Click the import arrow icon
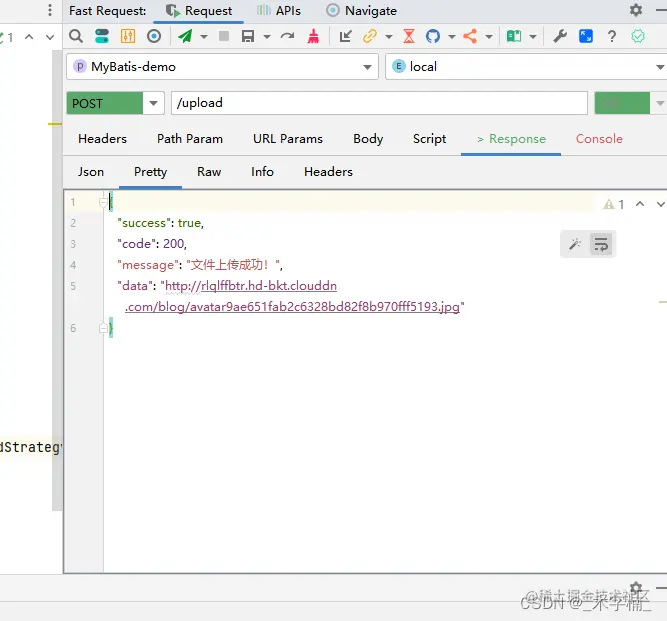Image resolution: width=667 pixels, height=621 pixels. 345,36
